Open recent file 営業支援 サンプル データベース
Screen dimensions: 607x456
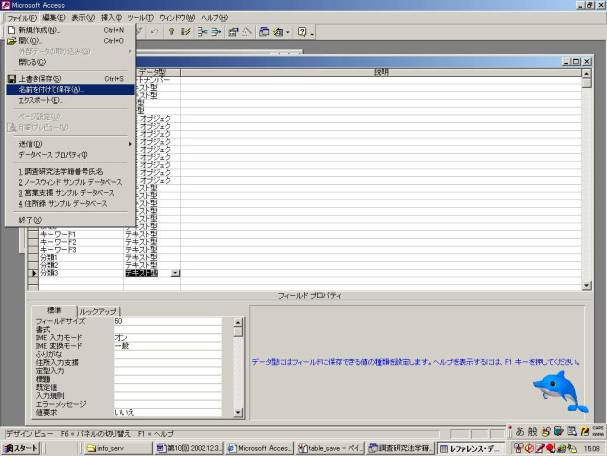[70, 193]
